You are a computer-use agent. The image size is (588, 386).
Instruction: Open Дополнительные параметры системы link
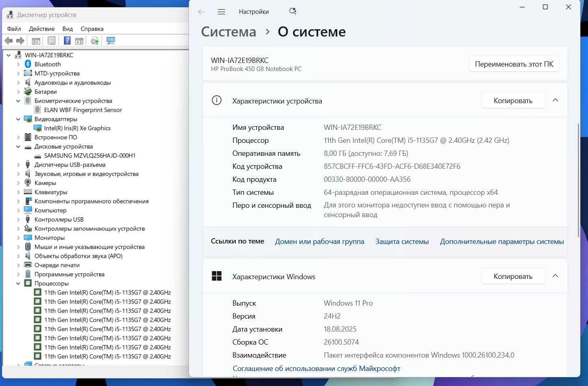[502, 242]
